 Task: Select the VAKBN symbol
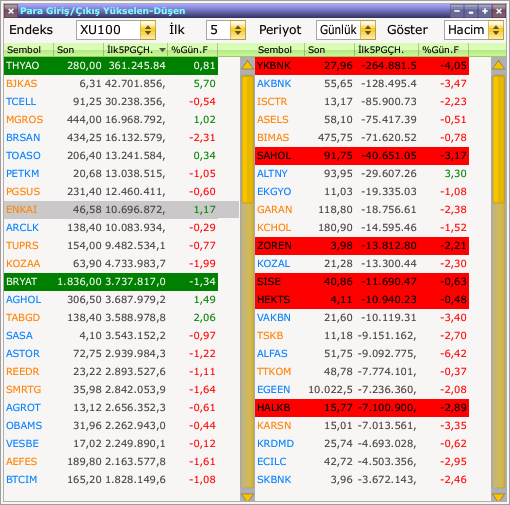tap(274, 318)
